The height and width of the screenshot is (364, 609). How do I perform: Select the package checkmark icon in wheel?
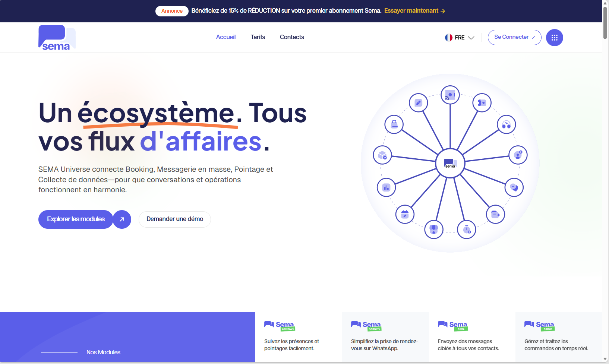point(382,155)
